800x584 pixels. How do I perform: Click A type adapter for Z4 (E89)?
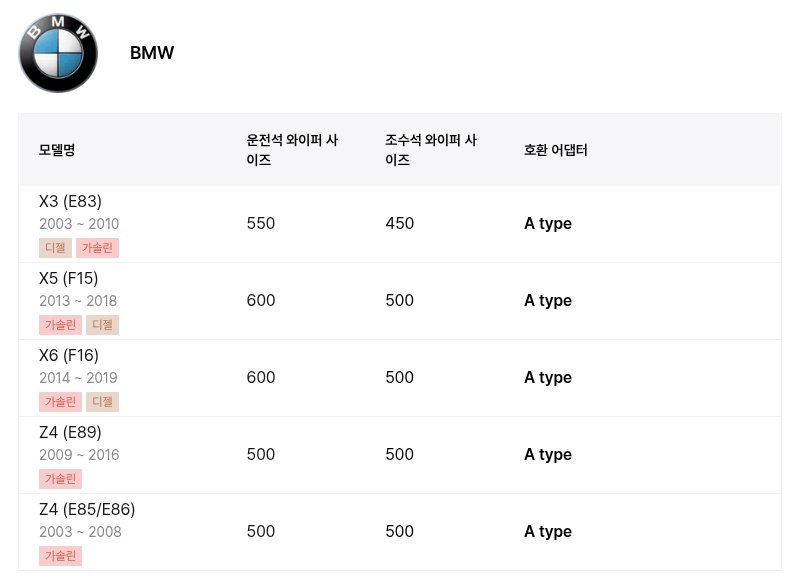548,455
